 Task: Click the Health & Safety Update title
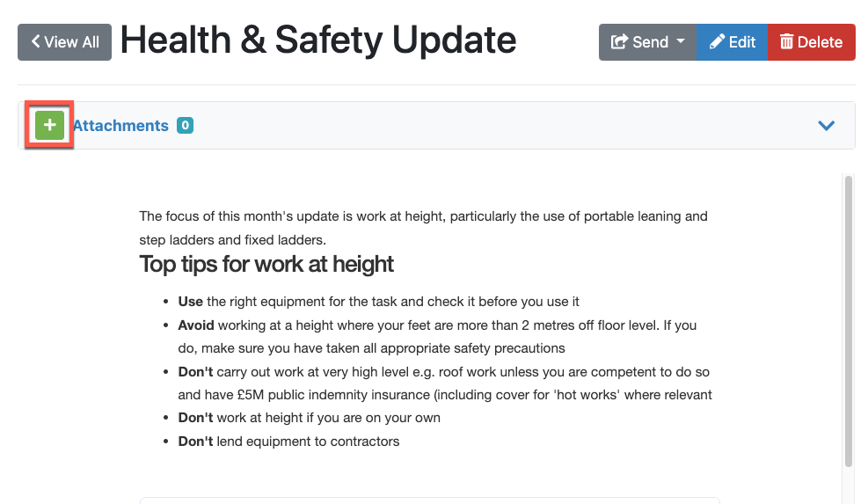pyautogui.click(x=318, y=40)
